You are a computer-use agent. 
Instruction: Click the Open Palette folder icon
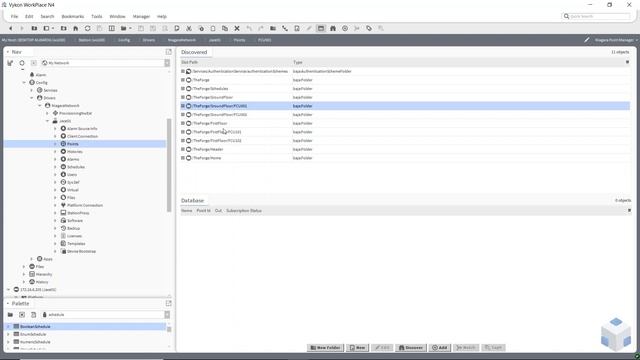(x=10, y=315)
